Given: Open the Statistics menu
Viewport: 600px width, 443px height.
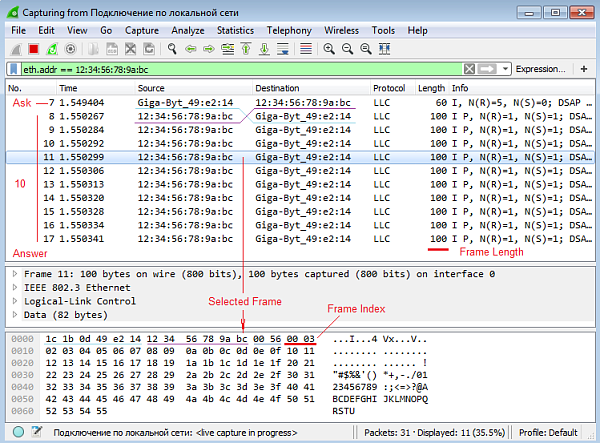Looking at the screenshot, I should [x=235, y=31].
